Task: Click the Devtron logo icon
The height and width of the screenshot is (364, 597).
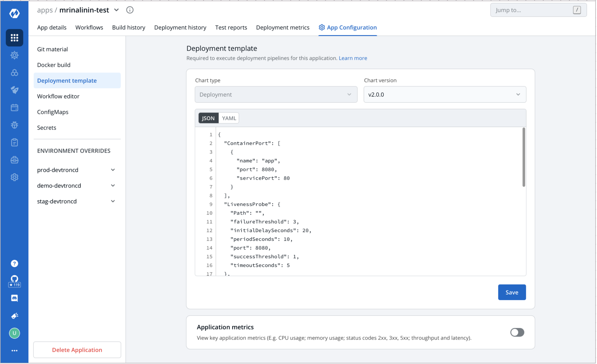Action: (x=14, y=13)
